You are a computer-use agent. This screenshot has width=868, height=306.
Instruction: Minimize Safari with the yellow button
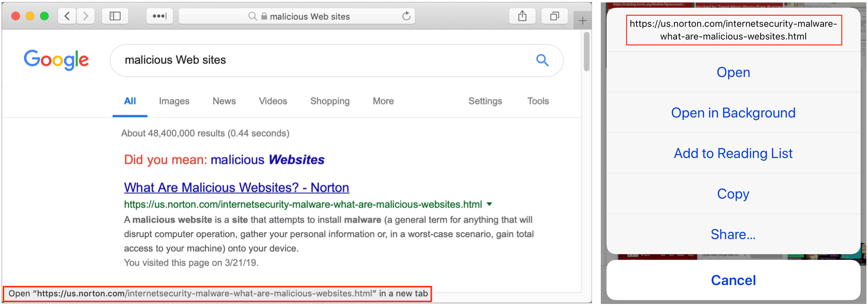pyautogui.click(x=30, y=16)
